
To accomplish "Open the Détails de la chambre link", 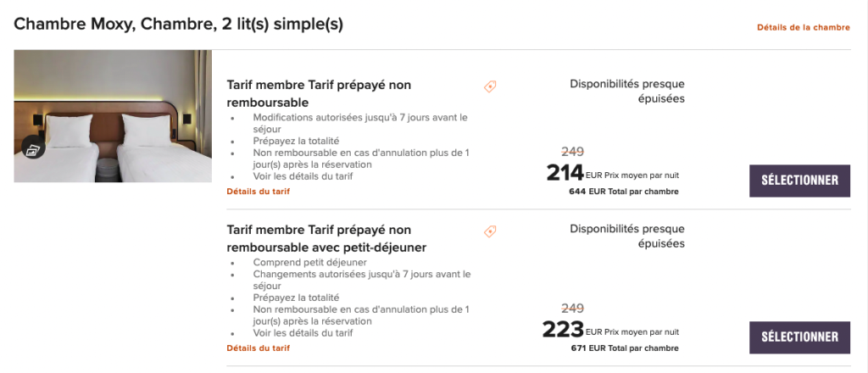I will tap(803, 27).
